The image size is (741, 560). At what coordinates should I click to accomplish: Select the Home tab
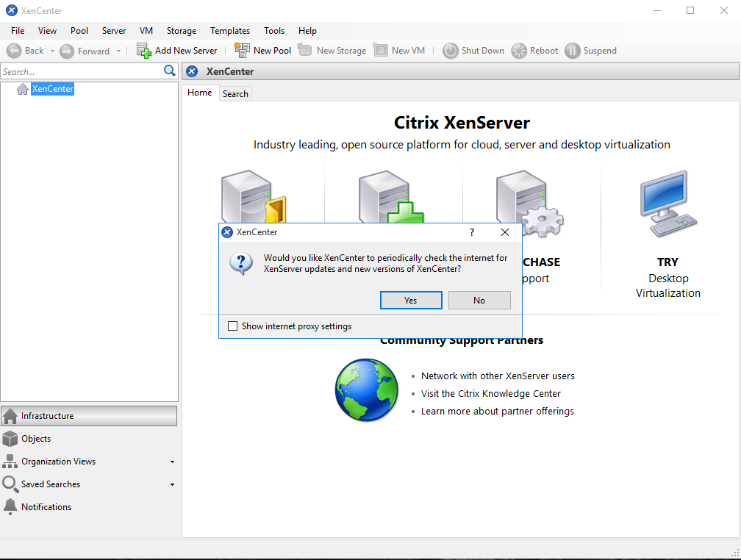[200, 93]
